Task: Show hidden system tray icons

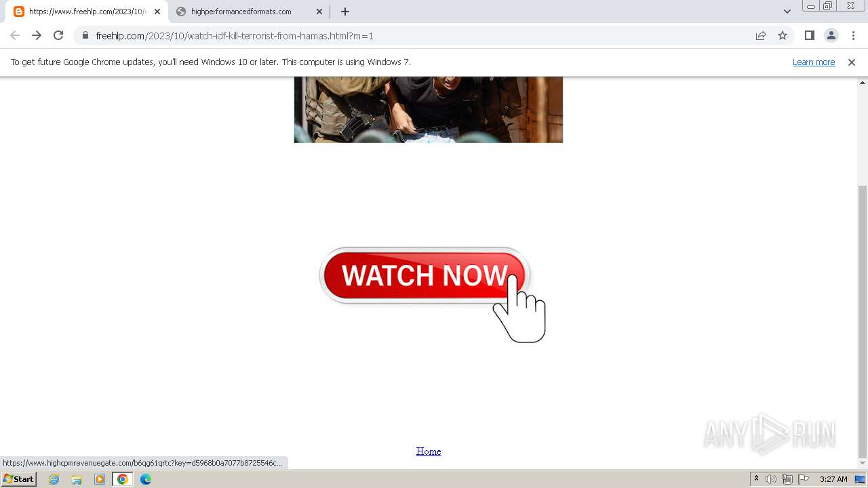Action: pos(756,479)
